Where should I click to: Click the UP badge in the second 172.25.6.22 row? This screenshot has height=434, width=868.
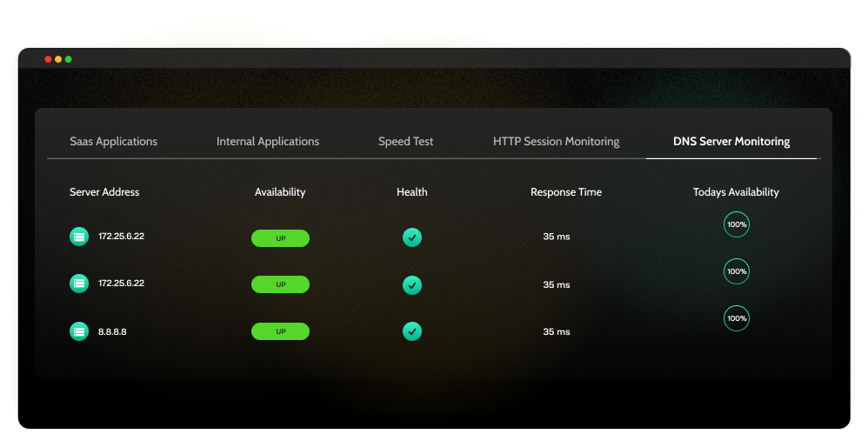tap(281, 284)
